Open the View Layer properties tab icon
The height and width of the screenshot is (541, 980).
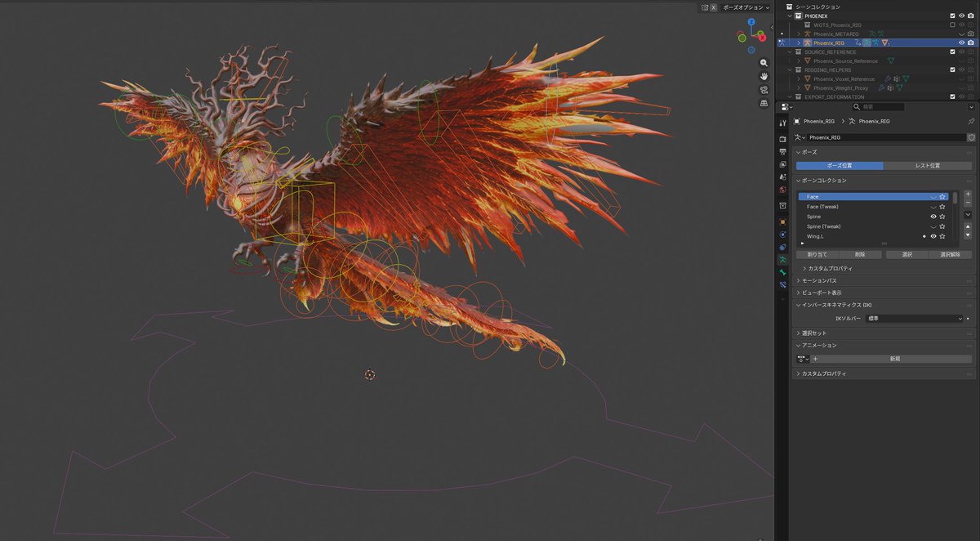pyautogui.click(x=783, y=164)
